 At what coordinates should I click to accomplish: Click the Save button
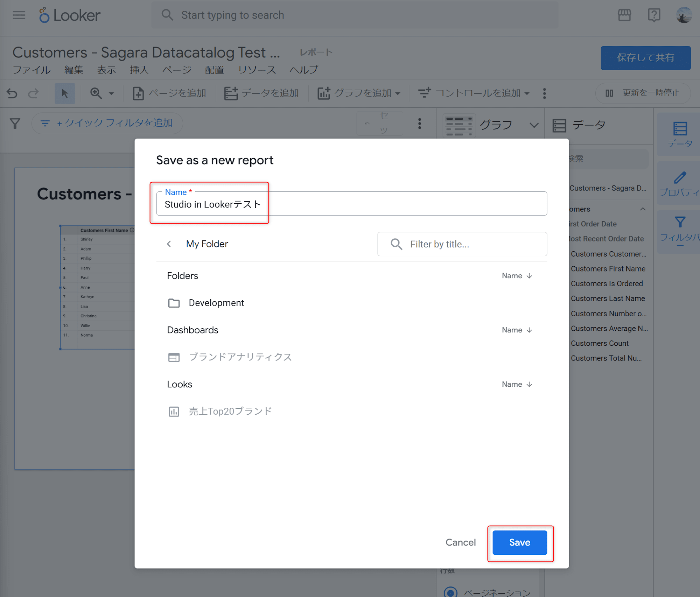pos(519,542)
